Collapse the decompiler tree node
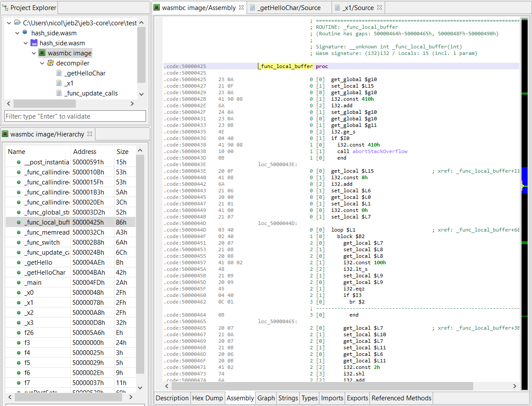The height and width of the screenshot is (406, 532). coord(42,63)
